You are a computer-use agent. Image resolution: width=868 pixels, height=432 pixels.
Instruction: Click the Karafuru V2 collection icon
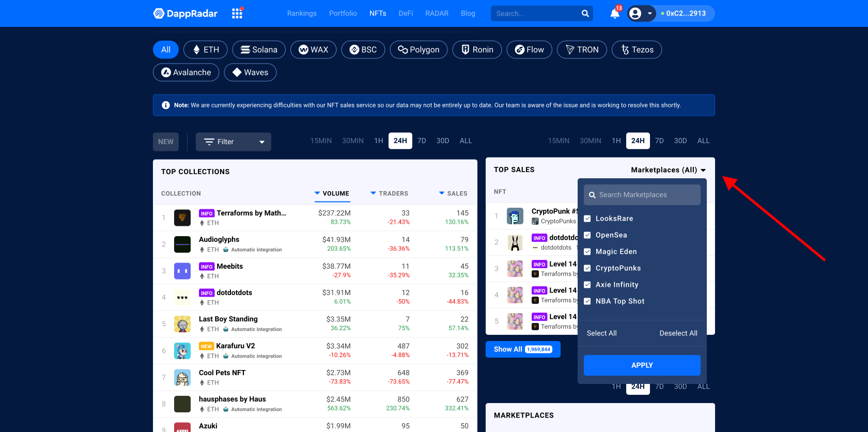tap(182, 351)
